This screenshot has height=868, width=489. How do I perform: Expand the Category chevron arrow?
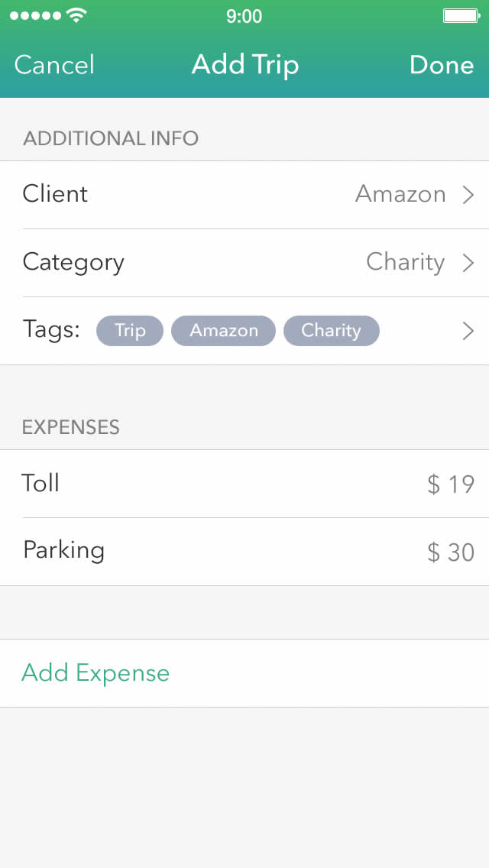[x=468, y=263]
